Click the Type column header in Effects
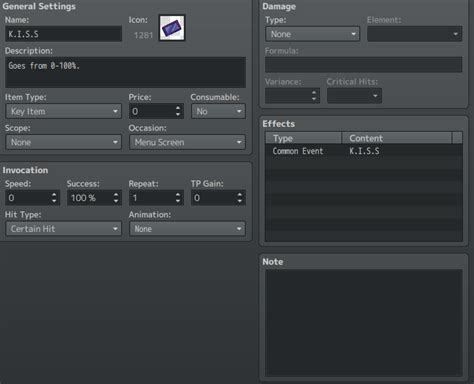Image resolution: width=474 pixels, height=384 pixels. coord(303,138)
